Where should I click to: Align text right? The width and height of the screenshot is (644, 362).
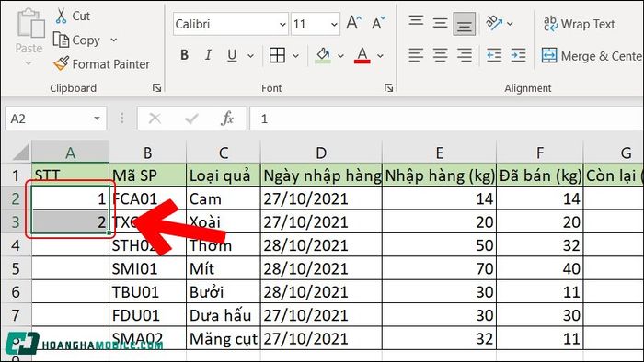point(465,55)
